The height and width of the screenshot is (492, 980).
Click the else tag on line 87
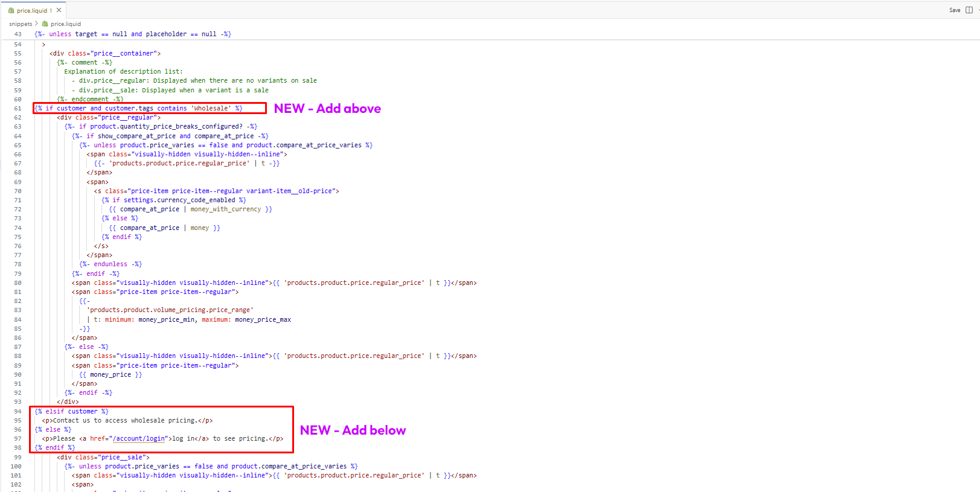(x=86, y=347)
